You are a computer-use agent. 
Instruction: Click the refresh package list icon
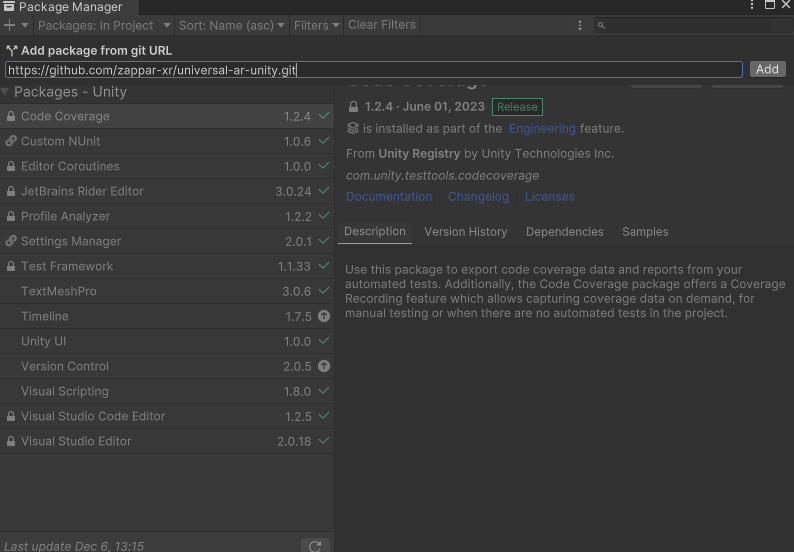point(315,546)
